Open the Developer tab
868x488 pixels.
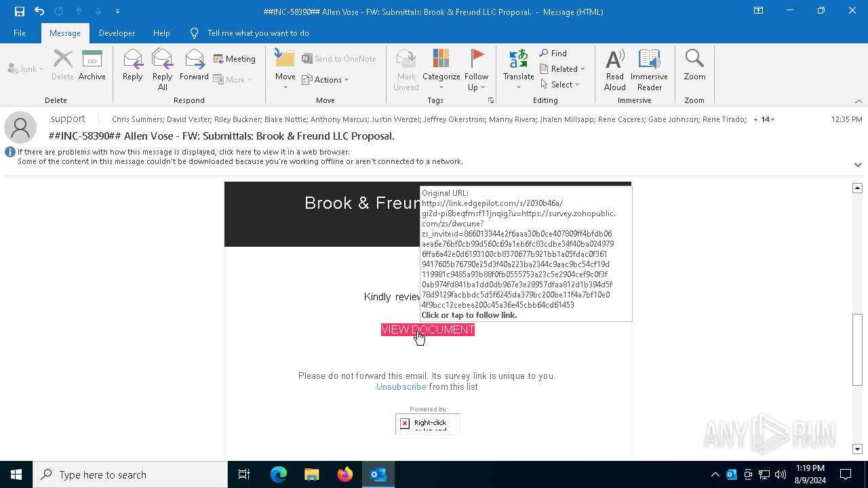pos(117,33)
